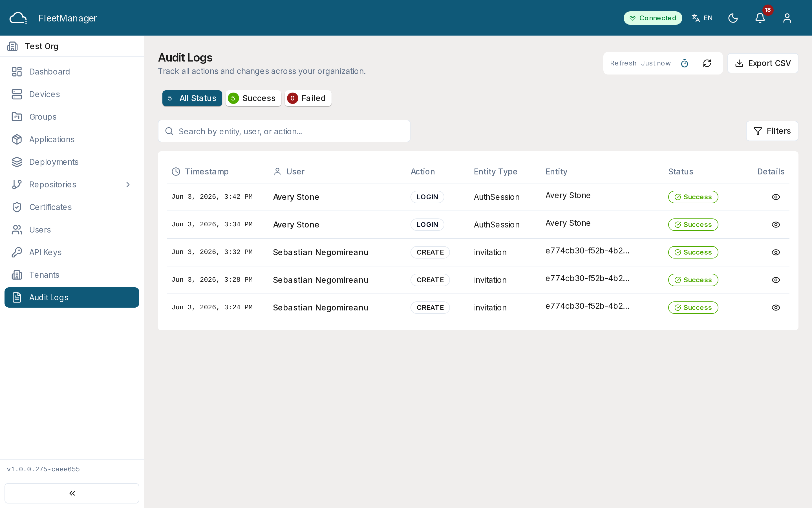The height and width of the screenshot is (508, 812).
Task: Click LOGIN badge in 3:34 PM row
Action: [427, 225]
